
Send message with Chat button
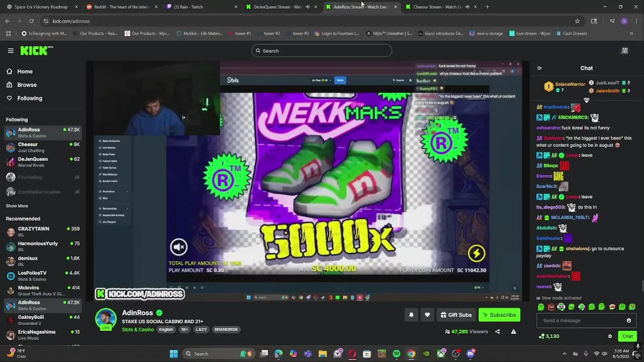click(x=627, y=336)
